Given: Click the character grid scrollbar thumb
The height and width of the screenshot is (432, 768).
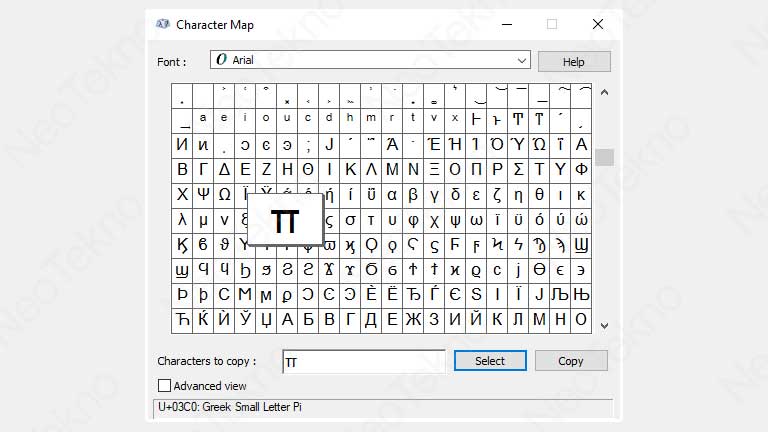Looking at the screenshot, I should coord(604,157).
